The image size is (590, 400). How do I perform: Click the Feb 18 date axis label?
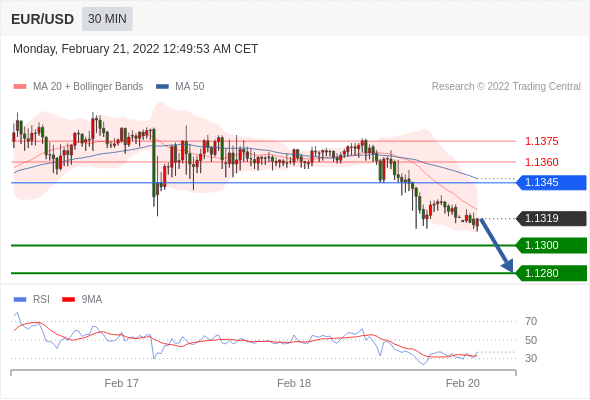(x=294, y=383)
